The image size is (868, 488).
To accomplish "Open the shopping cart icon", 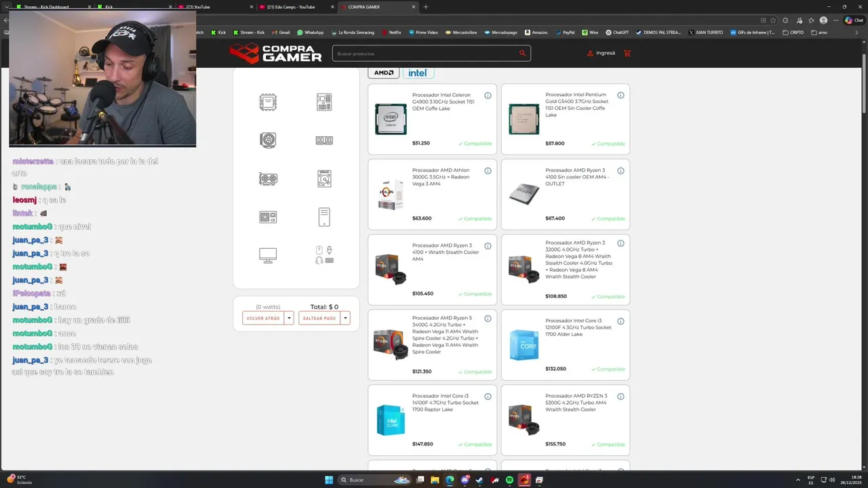I will [x=627, y=53].
